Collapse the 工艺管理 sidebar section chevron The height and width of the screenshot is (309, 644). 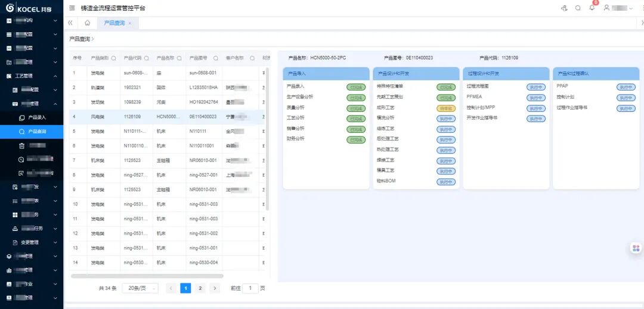pos(55,76)
